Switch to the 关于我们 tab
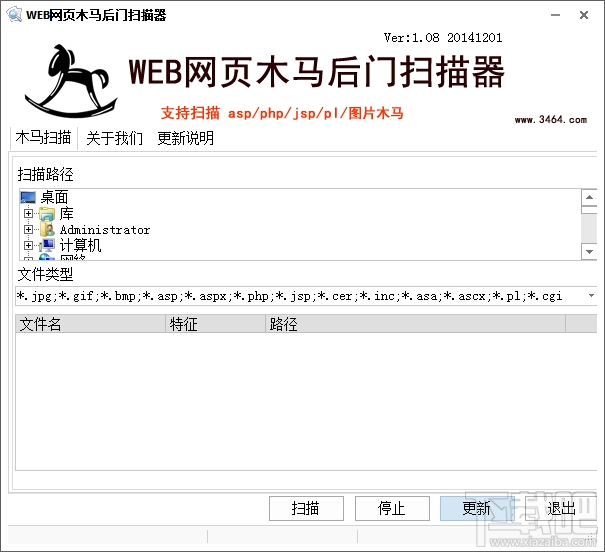 pyautogui.click(x=115, y=138)
